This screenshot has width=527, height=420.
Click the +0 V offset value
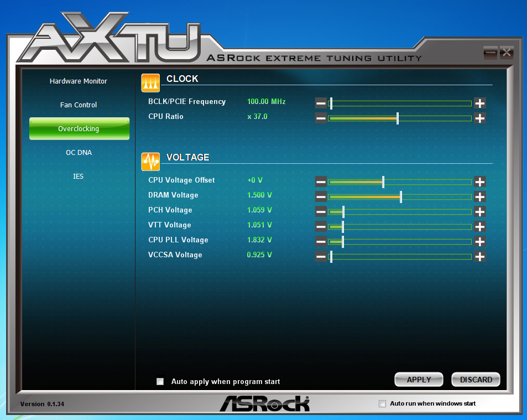(255, 180)
